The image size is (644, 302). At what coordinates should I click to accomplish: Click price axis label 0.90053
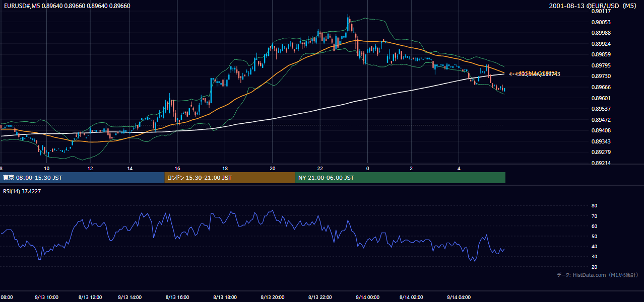pos(601,22)
